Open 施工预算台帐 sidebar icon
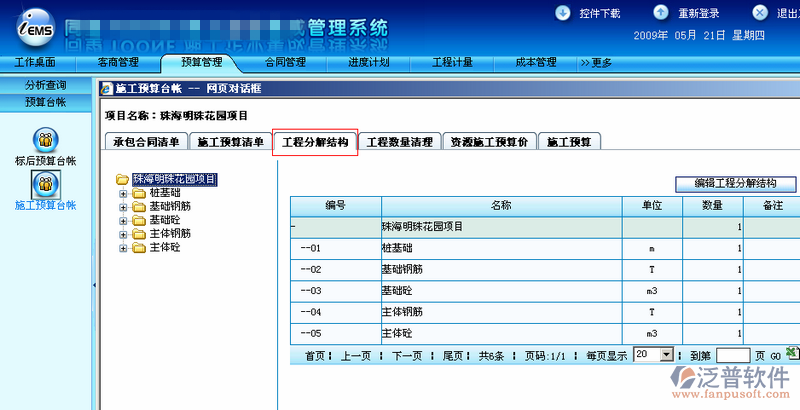The width and height of the screenshot is (800, 410). coord(46,183)
